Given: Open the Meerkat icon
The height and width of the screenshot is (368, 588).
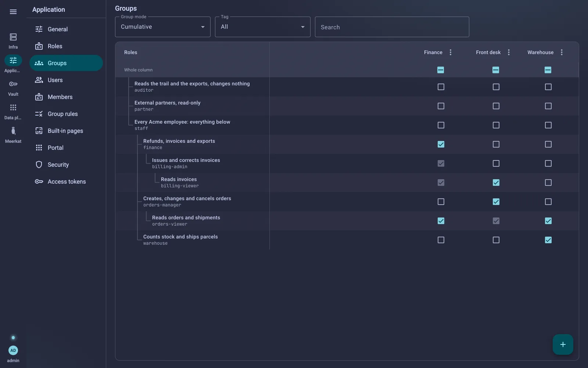Looking at the screenshot, I should (x=13, y=131).
